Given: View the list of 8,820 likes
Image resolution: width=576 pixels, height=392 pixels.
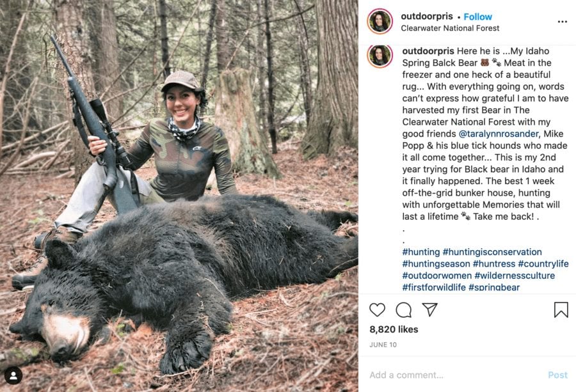Looking at the screenshot, I should point(394,329).
